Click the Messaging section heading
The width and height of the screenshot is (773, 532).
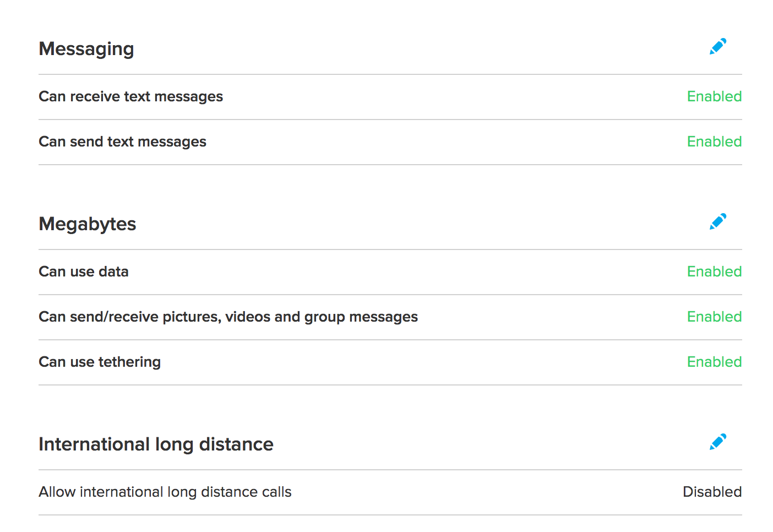86,49
